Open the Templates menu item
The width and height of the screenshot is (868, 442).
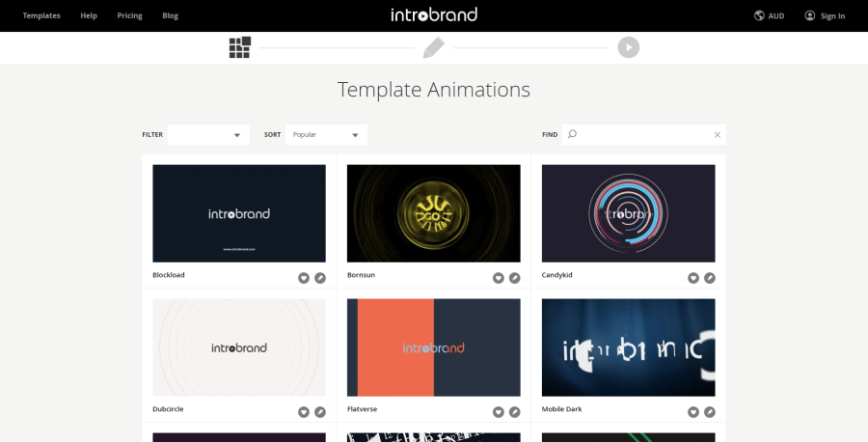pos(41,15)
